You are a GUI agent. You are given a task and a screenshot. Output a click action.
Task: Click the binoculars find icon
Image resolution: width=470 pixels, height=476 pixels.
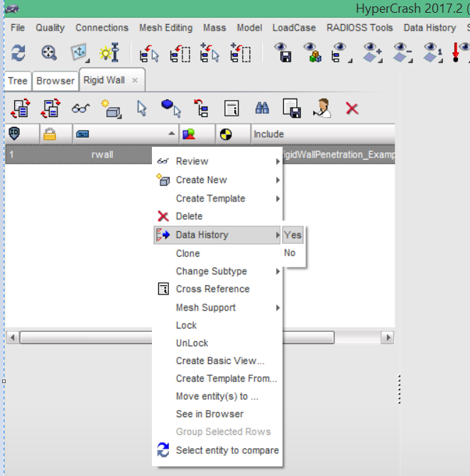tap(262, 108)
